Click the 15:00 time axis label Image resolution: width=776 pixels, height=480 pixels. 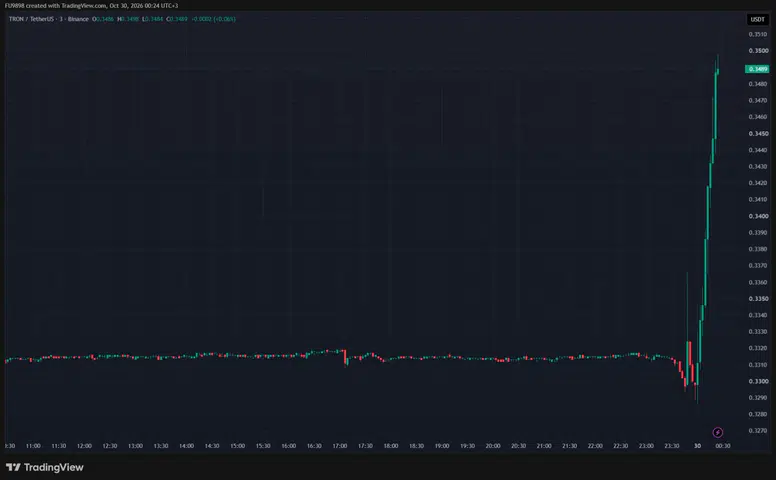click(x=238, y=446)
